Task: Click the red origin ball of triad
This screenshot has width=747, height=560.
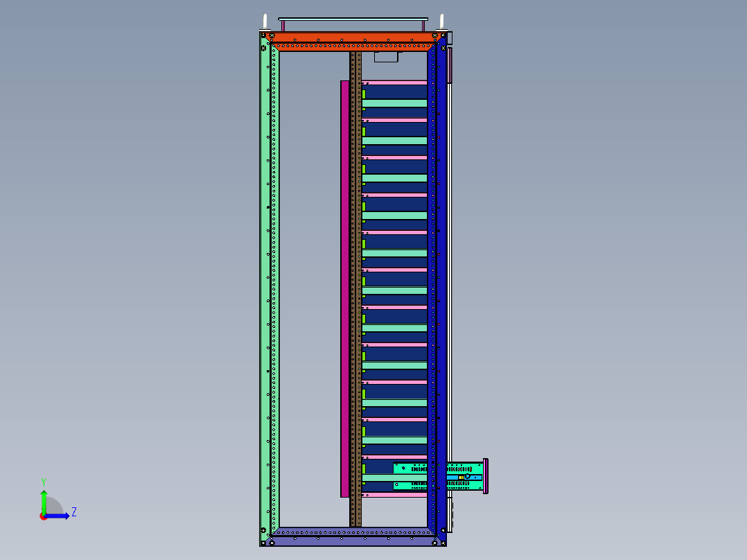Action: (43, 517)
